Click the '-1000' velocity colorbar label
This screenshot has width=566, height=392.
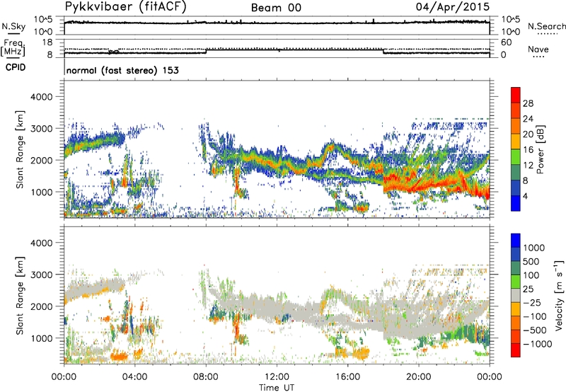[x=538, y=344]
